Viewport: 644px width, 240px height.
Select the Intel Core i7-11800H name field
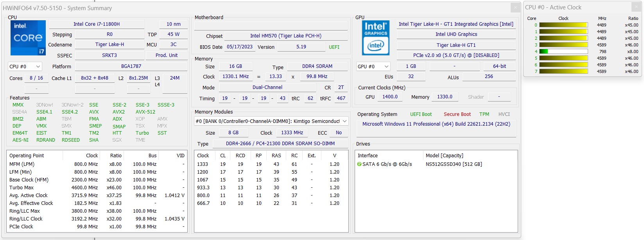pyautogui.click(x=97, y=24)
